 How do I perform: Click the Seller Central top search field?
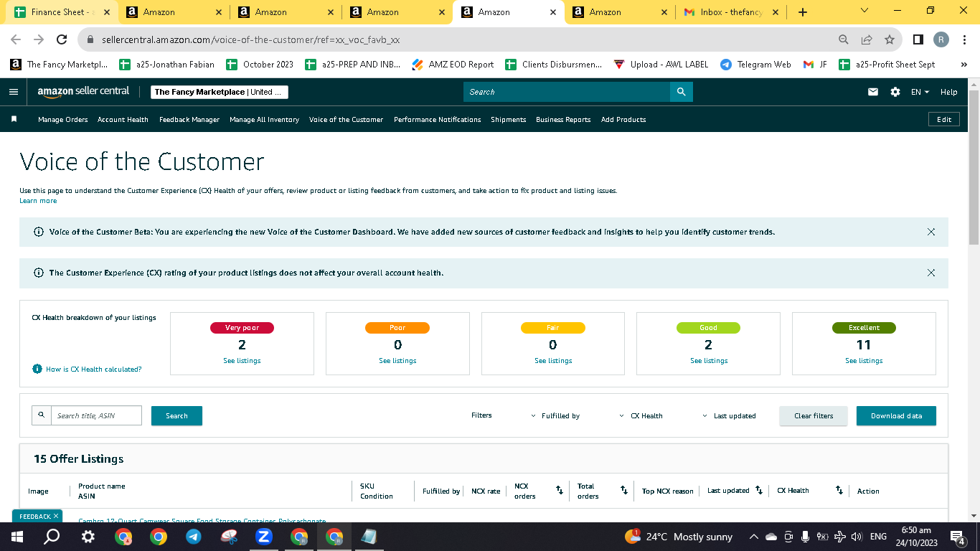[x=567, y=92]
